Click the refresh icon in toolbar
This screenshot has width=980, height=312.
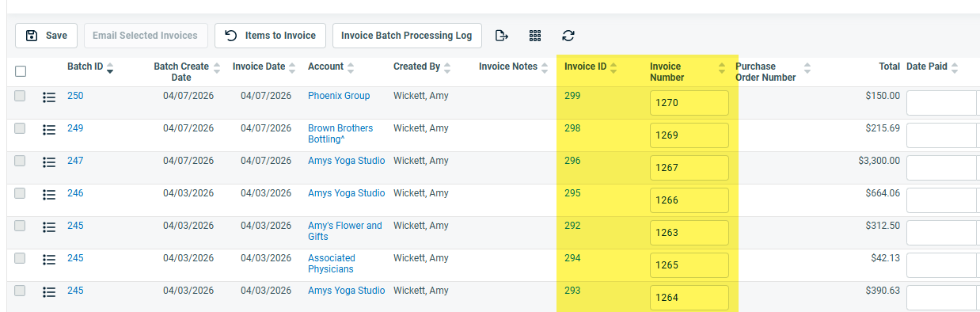pyautogui.click(x=568, y=36)
